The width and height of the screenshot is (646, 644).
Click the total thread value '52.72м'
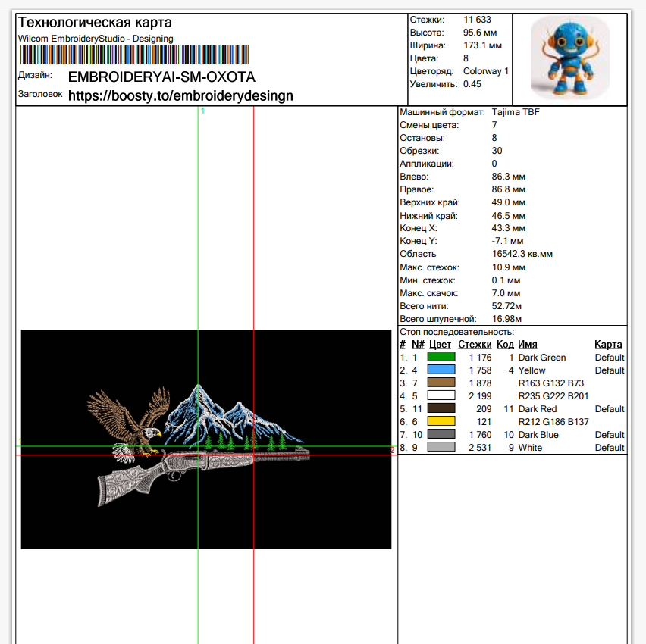click(x=506, y=306)
